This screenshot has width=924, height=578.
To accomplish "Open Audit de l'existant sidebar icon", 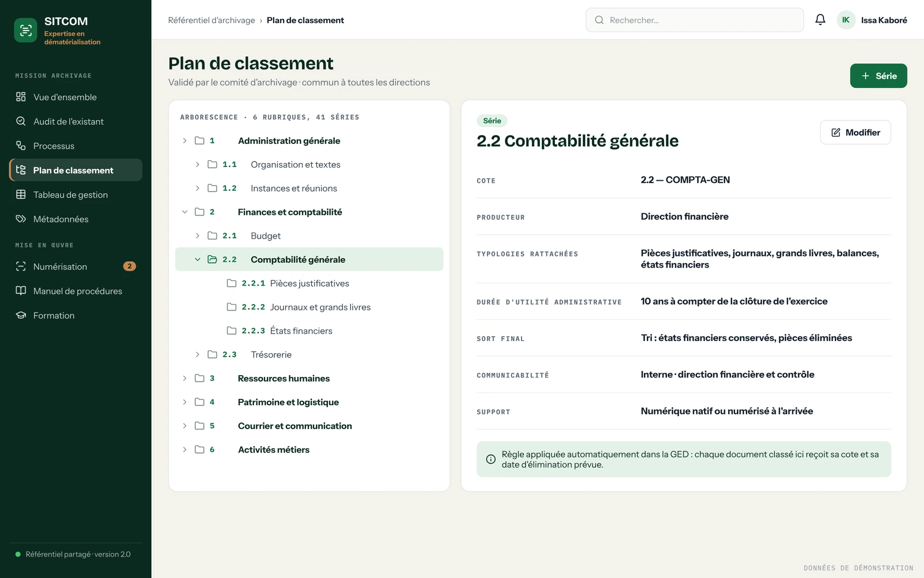I will point(21,121).
